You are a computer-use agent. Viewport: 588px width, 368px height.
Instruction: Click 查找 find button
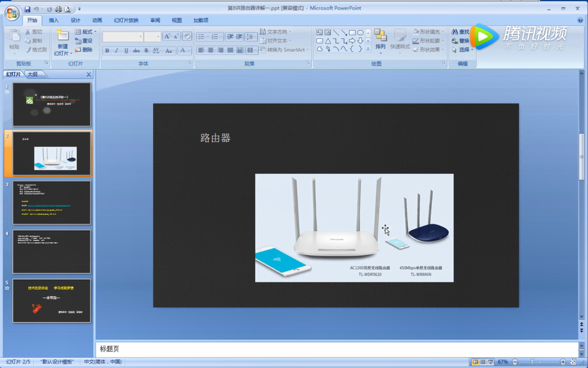click(x=460, y=32)
